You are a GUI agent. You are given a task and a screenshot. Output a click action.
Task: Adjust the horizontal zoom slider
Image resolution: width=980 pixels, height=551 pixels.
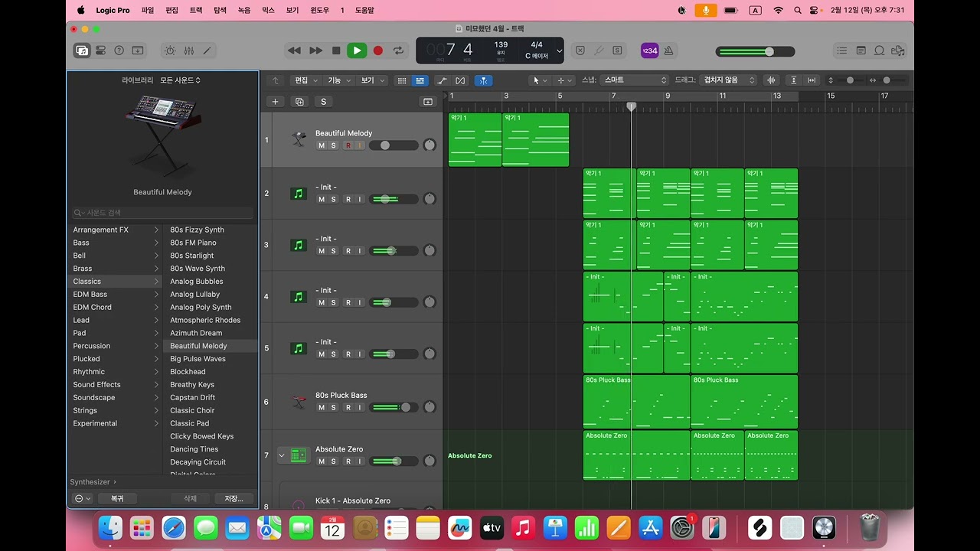pos(893,80)
